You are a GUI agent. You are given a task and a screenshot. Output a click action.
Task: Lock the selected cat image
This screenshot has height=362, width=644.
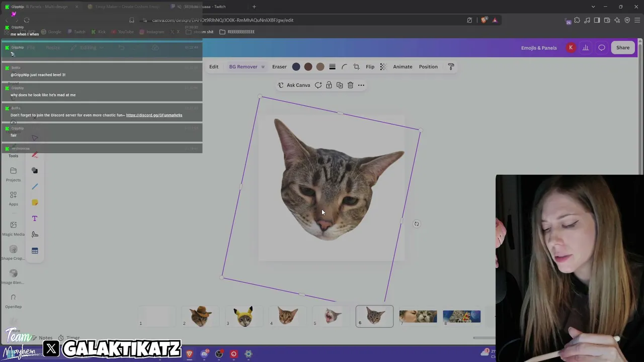coord(329,85)
